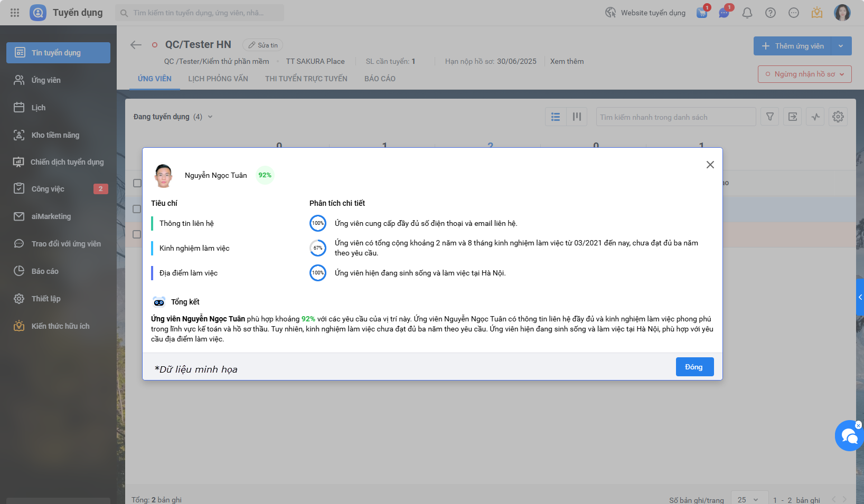Open the list settings gear icon
Screen dimensions: 864x504
coord(838,117)
